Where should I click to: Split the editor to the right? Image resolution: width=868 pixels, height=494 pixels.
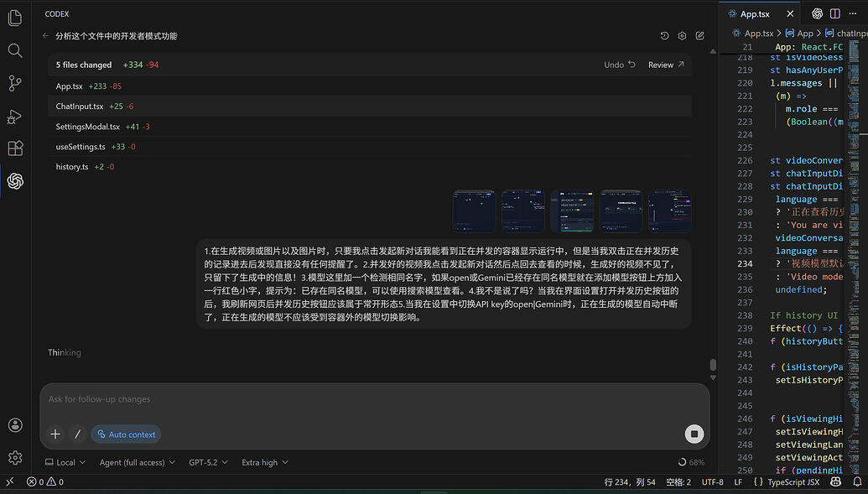pyautogui.click(x=834, y=13)
